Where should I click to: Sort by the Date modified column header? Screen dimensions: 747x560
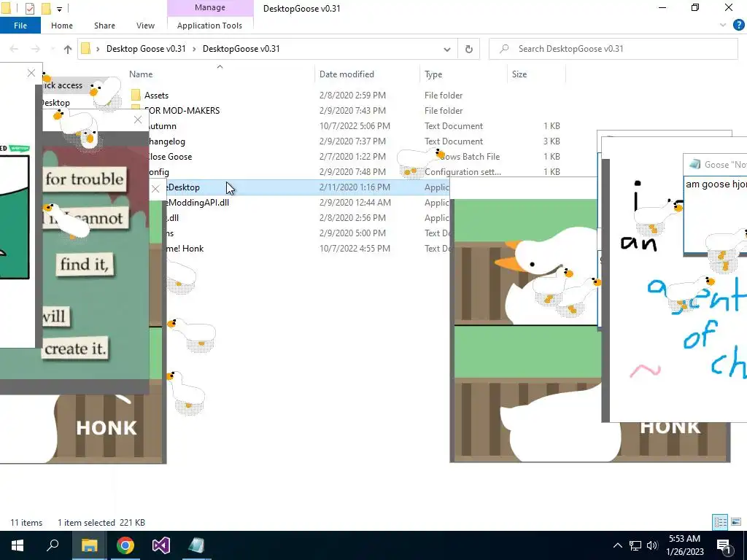point(347,74)
